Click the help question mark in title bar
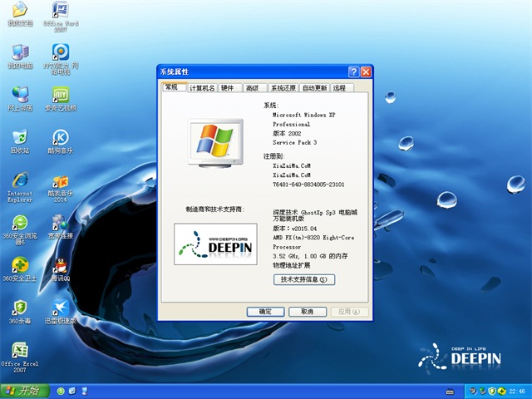The image size is (532, 399). 353,72
